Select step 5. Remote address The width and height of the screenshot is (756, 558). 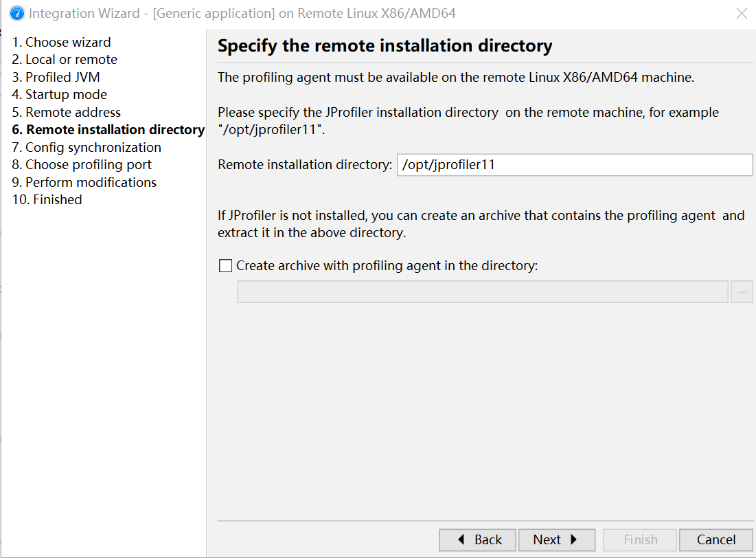[66, 112]
